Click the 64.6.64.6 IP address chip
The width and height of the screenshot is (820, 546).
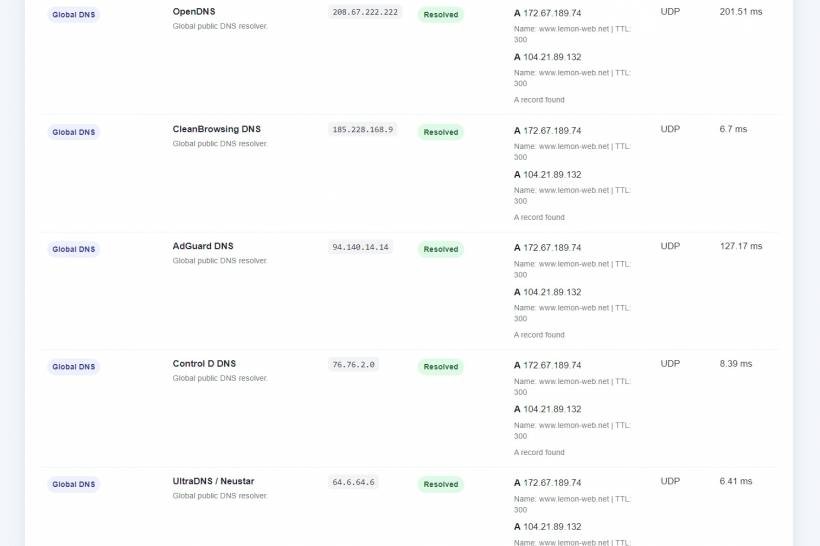click(x=354, y=482)
